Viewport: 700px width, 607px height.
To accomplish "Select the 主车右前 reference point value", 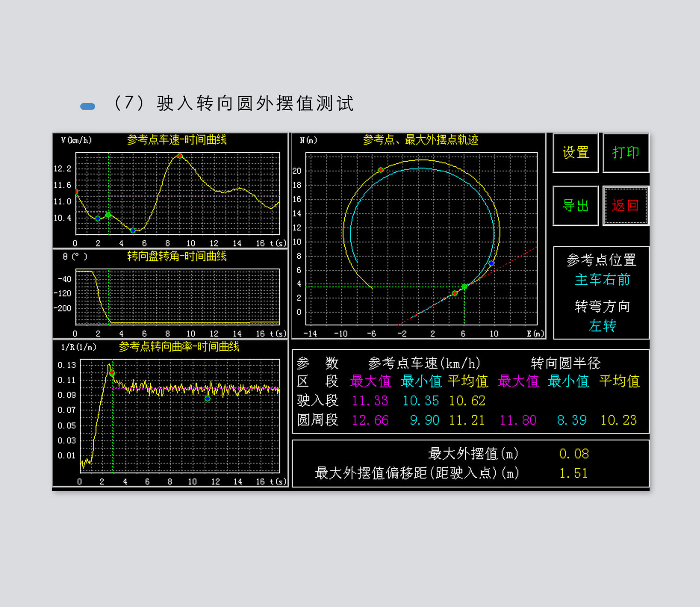I will (602, 280).
